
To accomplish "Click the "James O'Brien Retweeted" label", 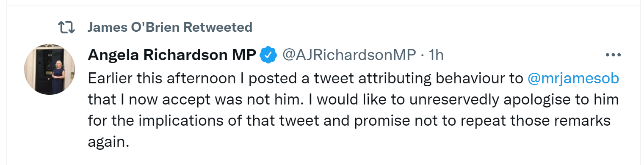I will pos(170,27).
